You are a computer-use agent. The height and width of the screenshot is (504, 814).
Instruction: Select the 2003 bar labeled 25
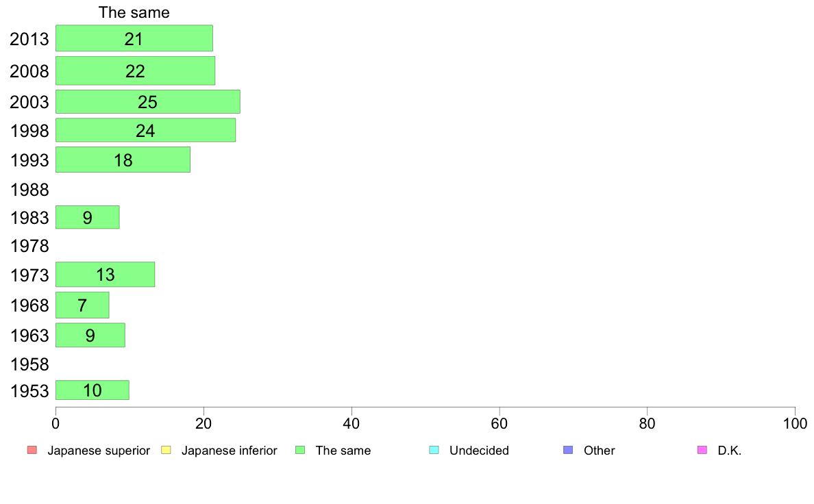pyautogui.click(x=148, y=102)
